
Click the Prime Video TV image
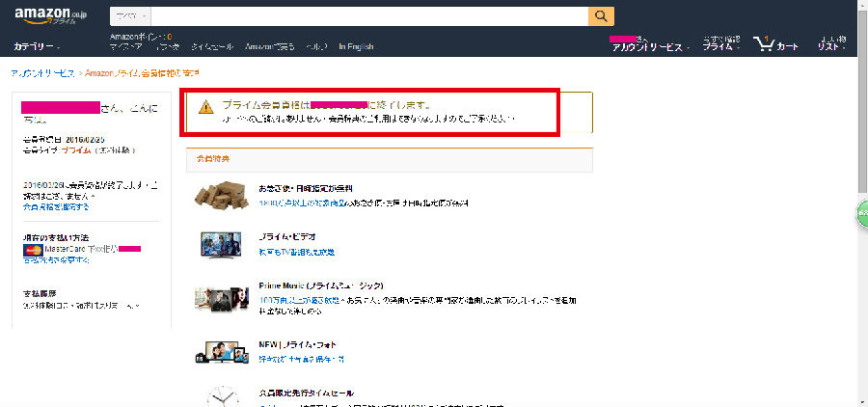click(221, 244)
